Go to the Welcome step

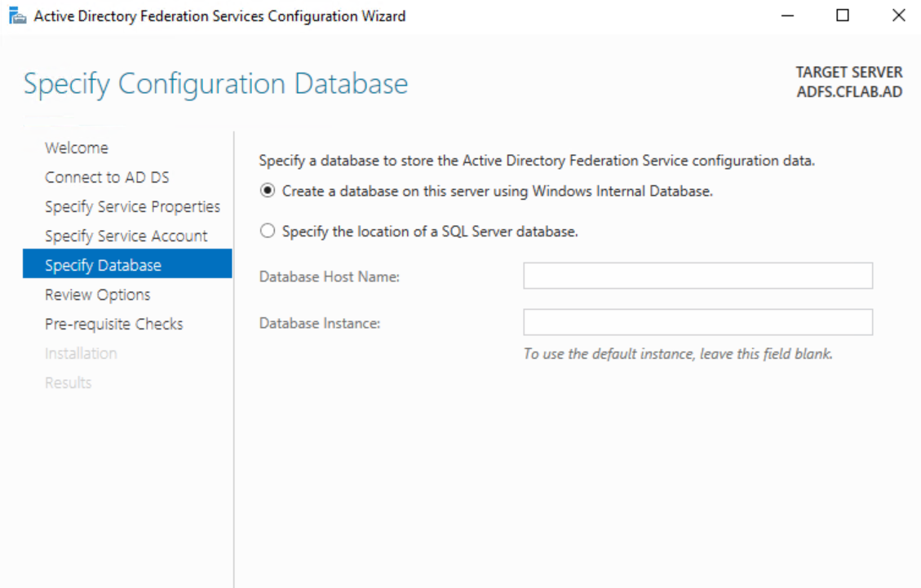point(77,148)
